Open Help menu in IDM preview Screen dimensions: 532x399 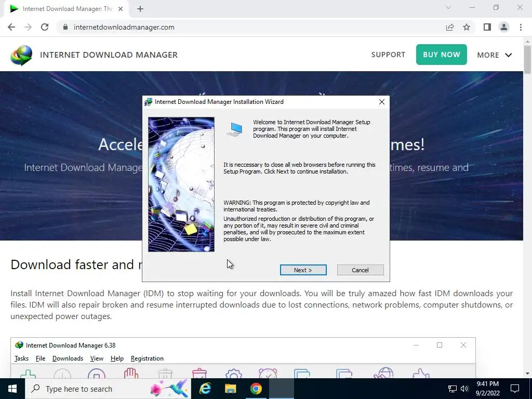[x=117, y=358]
